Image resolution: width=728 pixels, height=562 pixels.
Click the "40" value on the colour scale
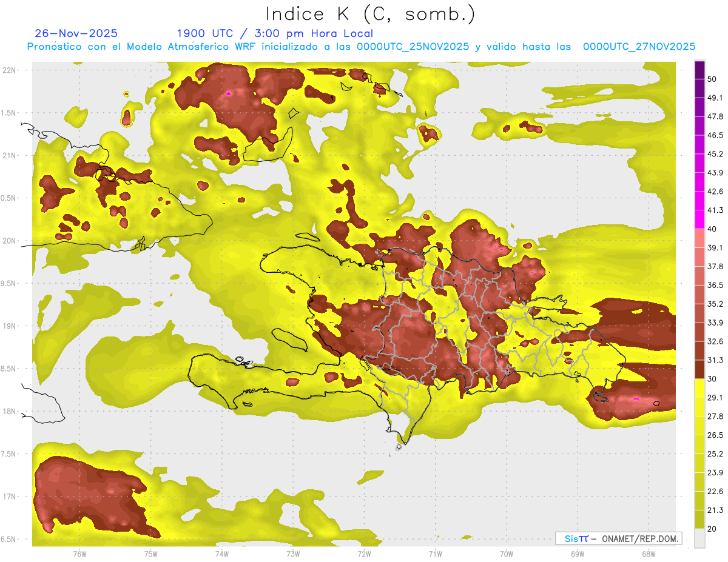tap(712, 229)
